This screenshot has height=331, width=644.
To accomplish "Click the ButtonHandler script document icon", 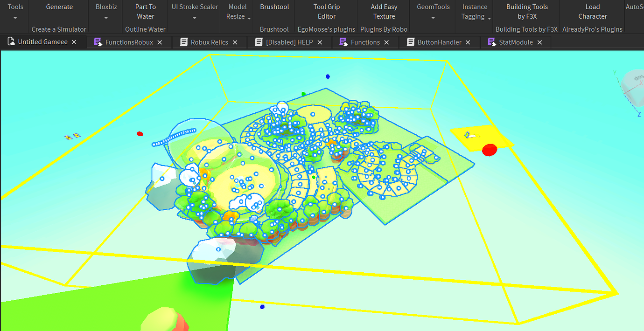I will [x=411, y=42].
